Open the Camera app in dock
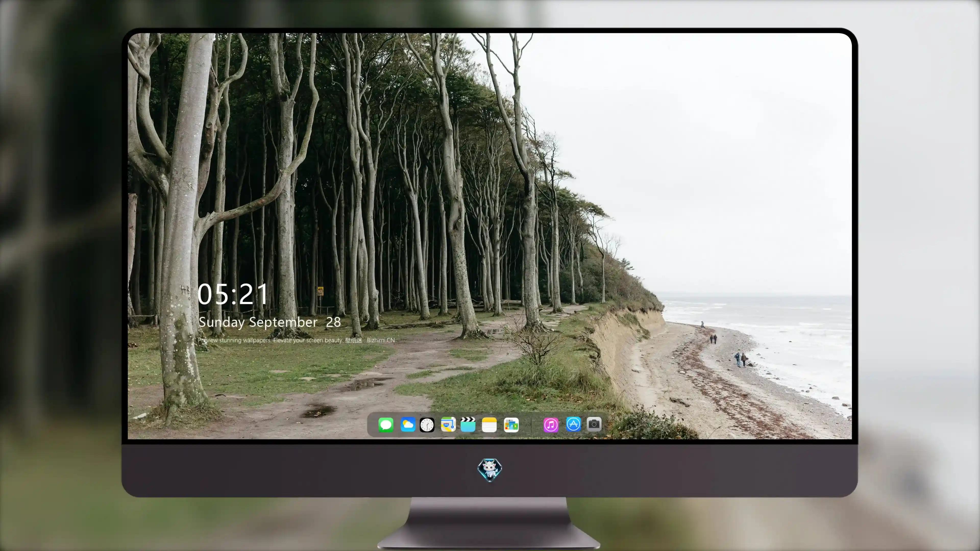Screen dimensions: 980x551 [x=594, y=424]
